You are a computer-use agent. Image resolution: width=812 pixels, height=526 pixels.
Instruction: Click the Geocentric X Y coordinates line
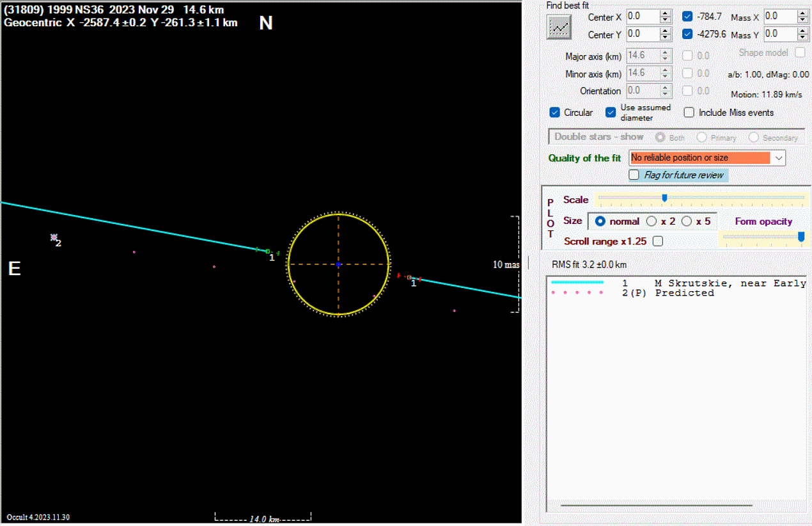(x=121, y=22)
